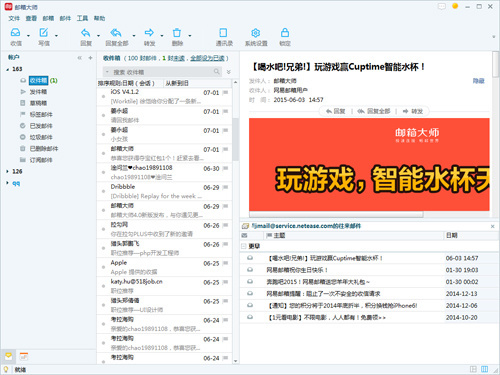Collapse the 更早 group in related mail list
500x375 pixels.
244,246
